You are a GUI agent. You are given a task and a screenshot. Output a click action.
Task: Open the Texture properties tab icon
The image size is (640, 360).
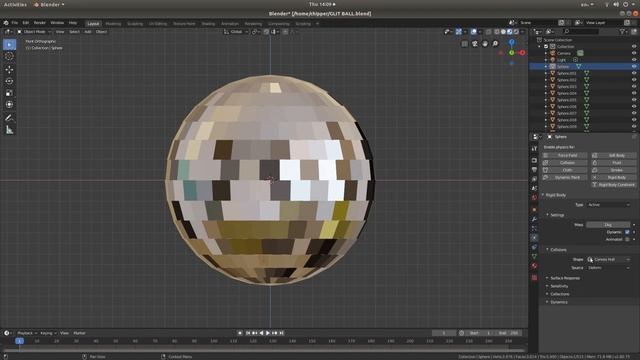(534, 278)
